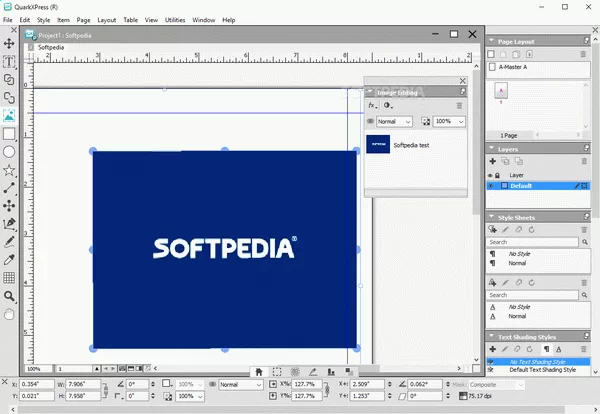
Task: Click the box color swatch in Measurements palette
Action: 166,384
